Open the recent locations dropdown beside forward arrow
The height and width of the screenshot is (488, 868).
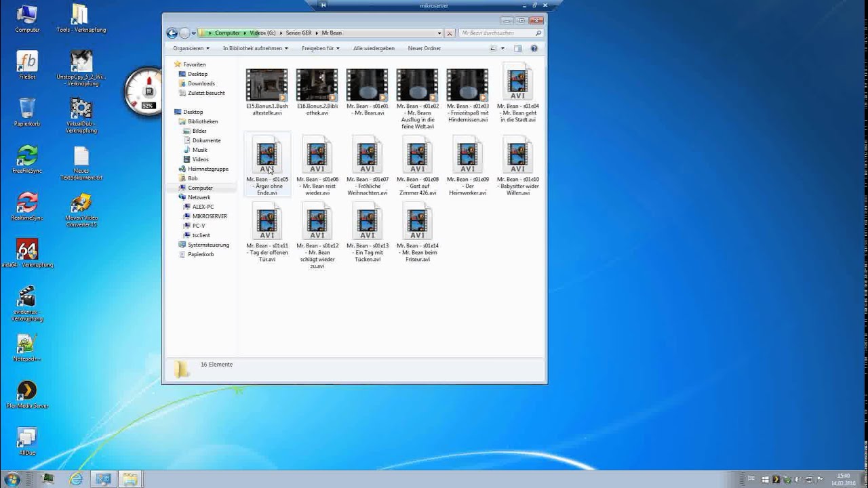pos(193,33)
